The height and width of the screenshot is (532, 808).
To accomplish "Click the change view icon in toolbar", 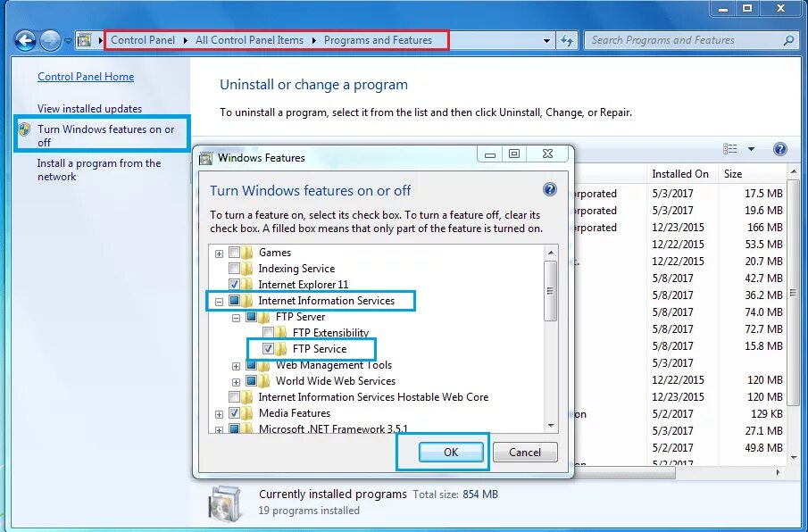I will [x=729, y=149].
